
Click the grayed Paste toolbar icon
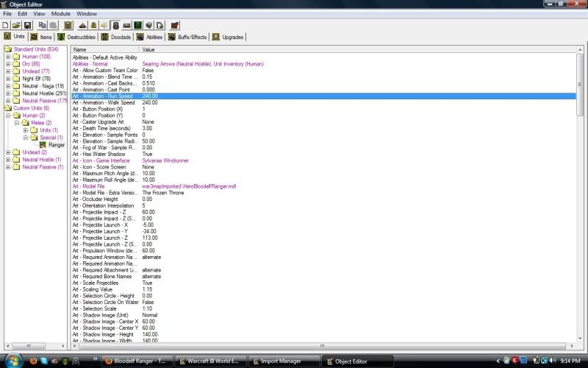click(x=53, y=25)
